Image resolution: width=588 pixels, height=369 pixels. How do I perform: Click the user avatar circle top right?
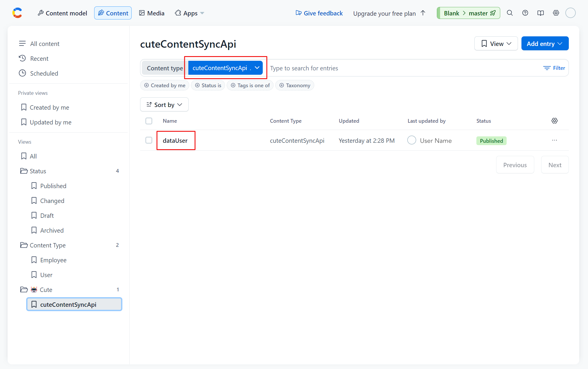(x=570, y=13)
